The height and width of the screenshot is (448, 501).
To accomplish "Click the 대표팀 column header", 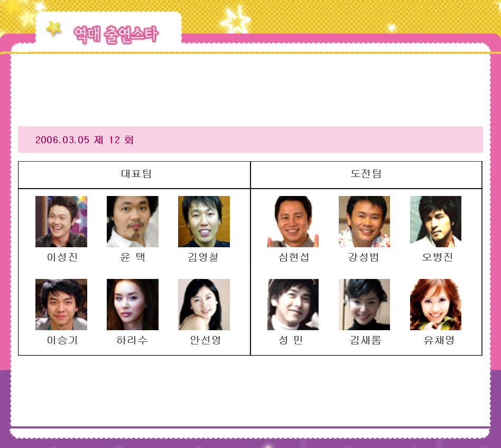I will pyautogui.click(x=136, y=174).
